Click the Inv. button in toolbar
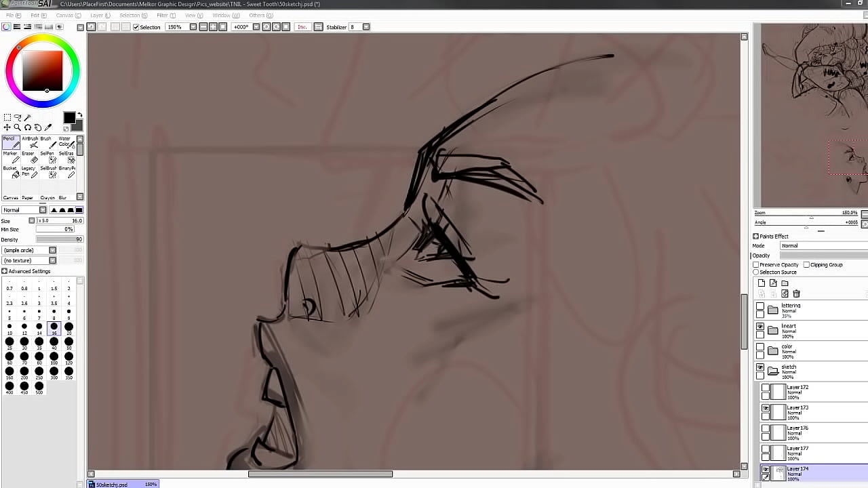This screenshot has width=868, height=488. tap(302, 27)
